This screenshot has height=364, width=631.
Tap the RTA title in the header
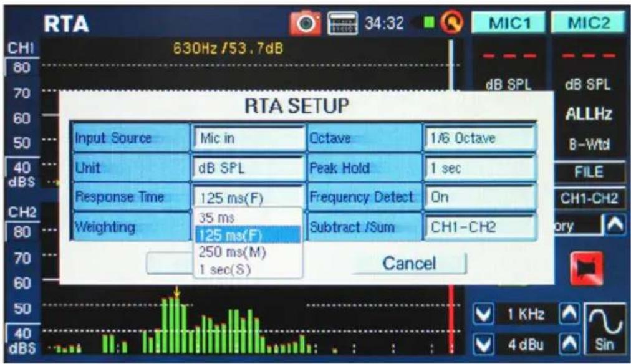(x=66, y=24)
